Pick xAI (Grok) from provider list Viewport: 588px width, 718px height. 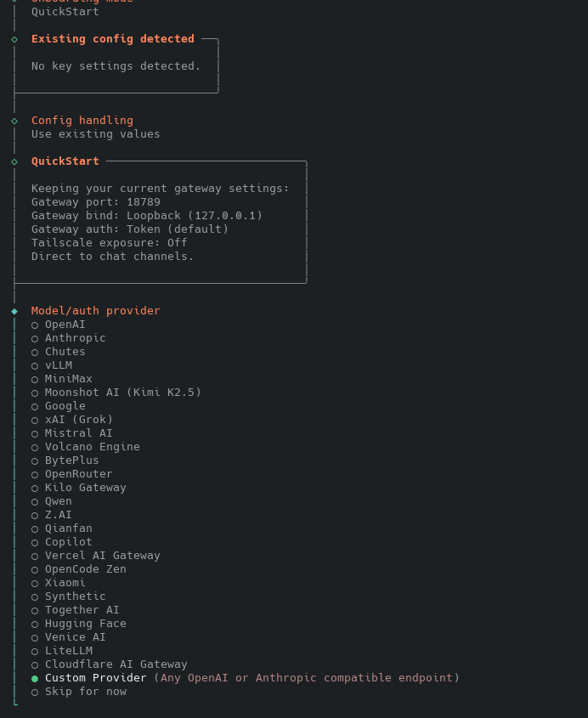pyautogui.click(x=78, y=420)
